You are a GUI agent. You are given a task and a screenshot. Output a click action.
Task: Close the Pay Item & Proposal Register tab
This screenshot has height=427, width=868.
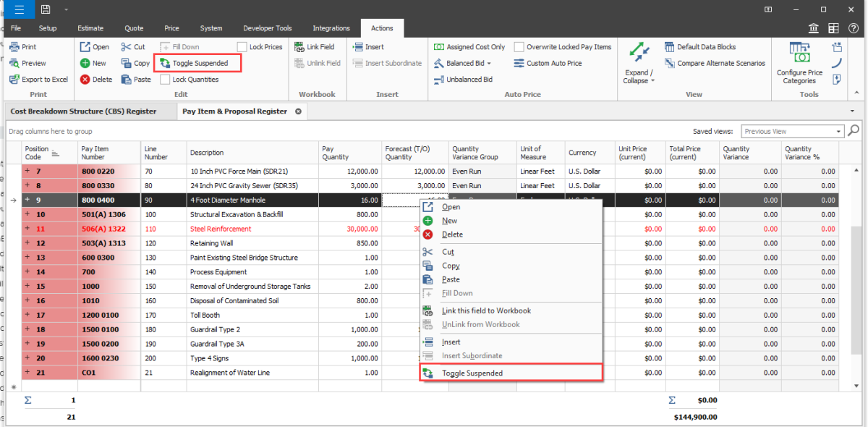(298, 111)
